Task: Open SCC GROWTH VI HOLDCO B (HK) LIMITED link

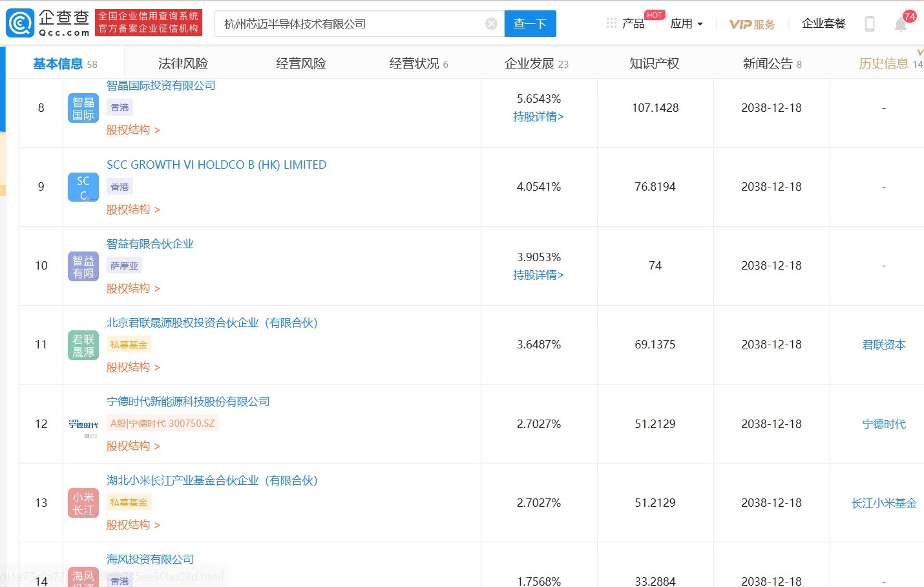Action: [x=216, y=165]
